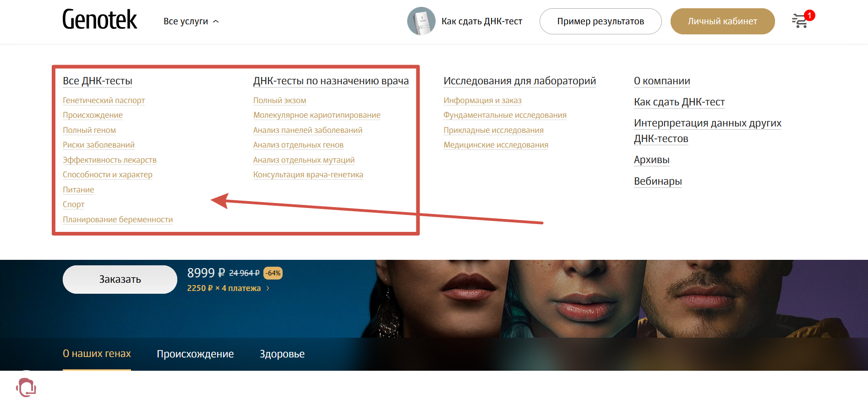Click Пример результатов button

point(601,21)
